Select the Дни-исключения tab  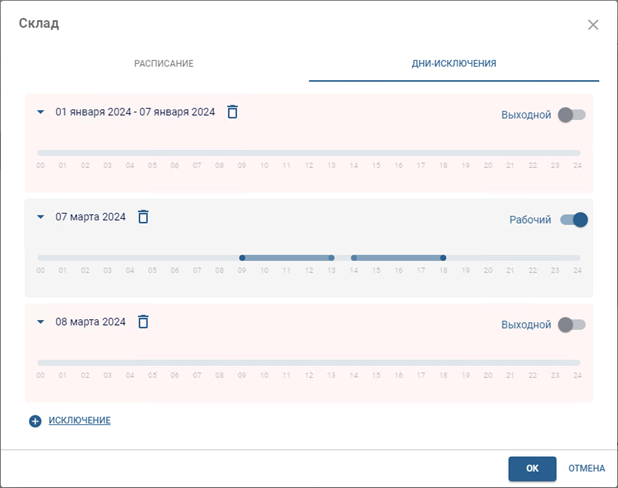point(454,63)
